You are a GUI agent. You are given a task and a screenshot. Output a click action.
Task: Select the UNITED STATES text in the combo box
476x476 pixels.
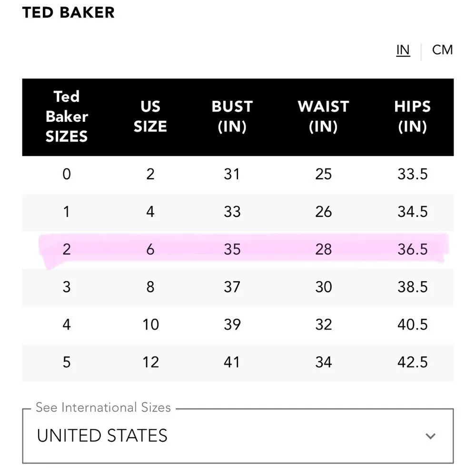coord(102,436)
